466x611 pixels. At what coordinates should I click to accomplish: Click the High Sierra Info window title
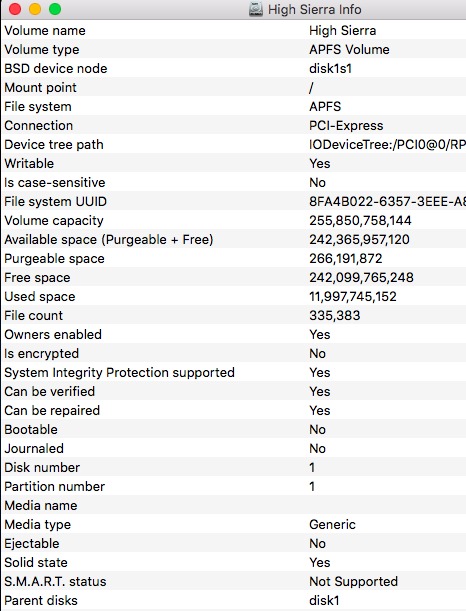coord(314,9)
